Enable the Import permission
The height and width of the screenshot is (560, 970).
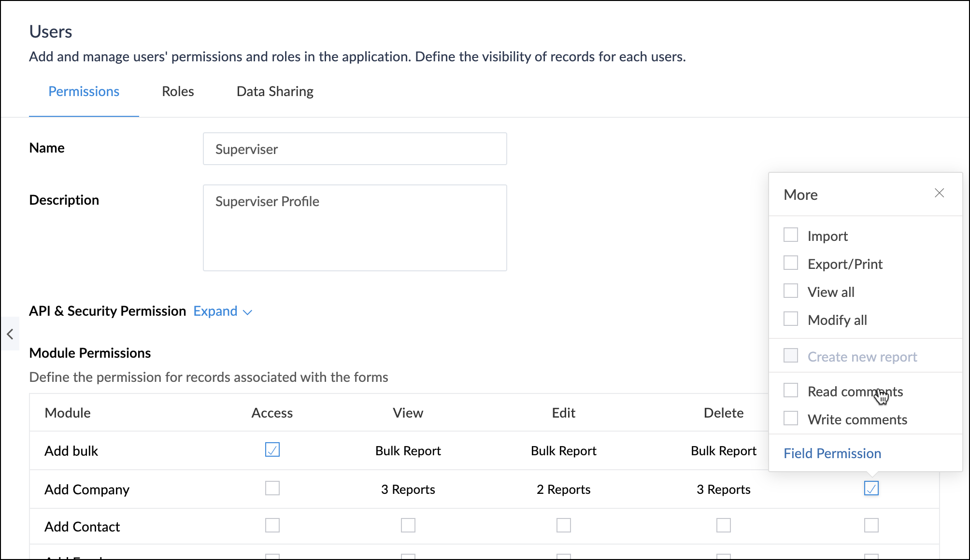[x=790, y=235]
